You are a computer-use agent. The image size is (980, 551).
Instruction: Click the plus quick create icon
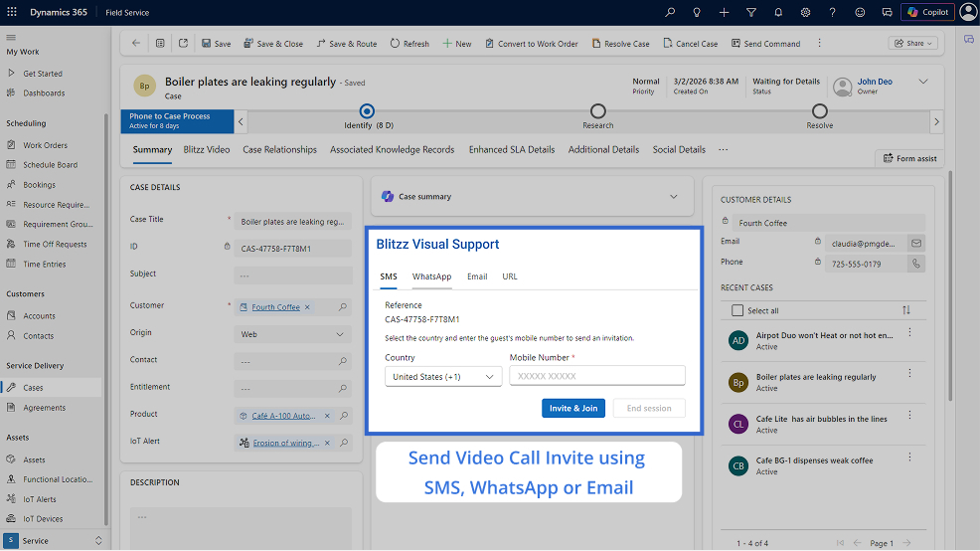tap(724, 12)
